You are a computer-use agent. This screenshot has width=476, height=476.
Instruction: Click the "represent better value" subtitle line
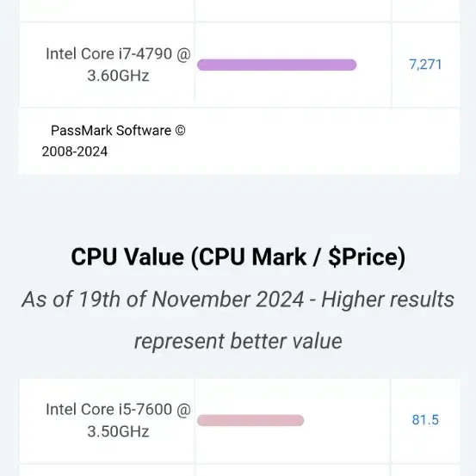click(x=238, y=341)
